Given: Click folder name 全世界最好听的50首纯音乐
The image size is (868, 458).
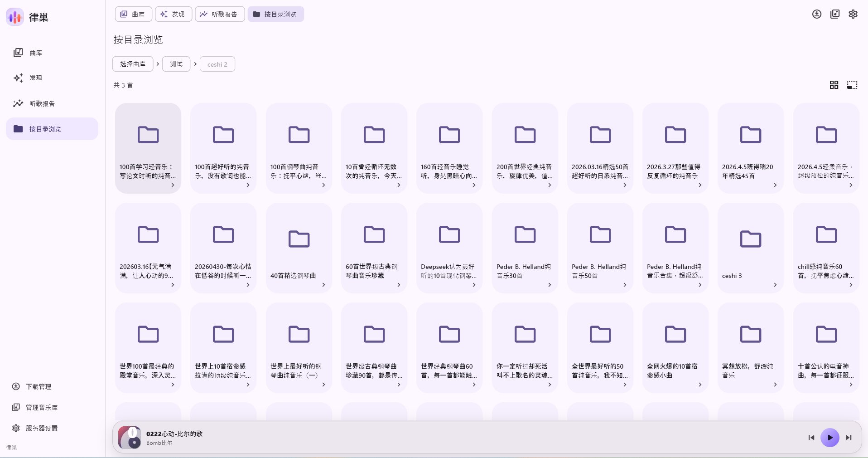Looking at the screenshot, I should click(600, 371).
